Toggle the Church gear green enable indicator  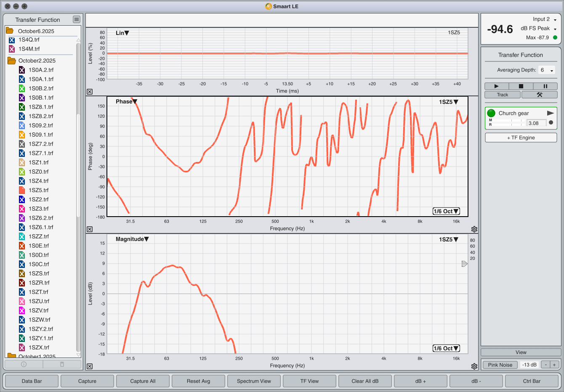[x=491, y=113]
